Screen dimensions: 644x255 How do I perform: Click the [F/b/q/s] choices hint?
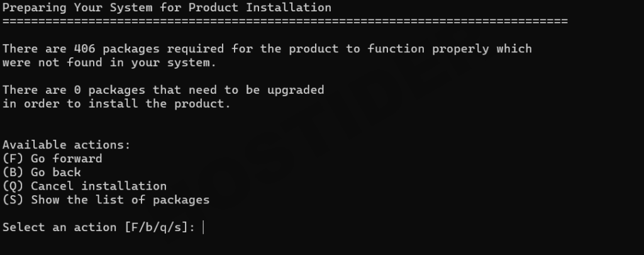pyautogui.click(x=160, y=227)
